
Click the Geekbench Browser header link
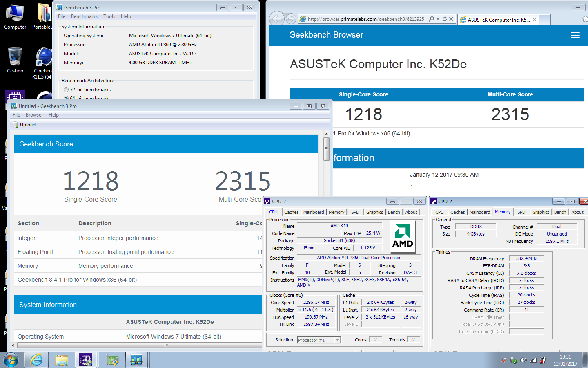point(326,35)
